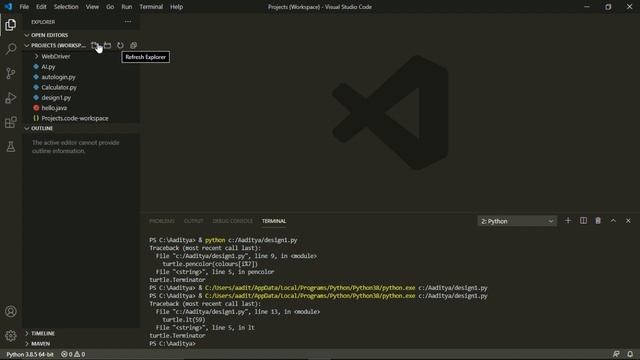Kill the terminal with trash icon
Image resolution: width=640 pixels, height=360 pixels.
pos(598,221)
